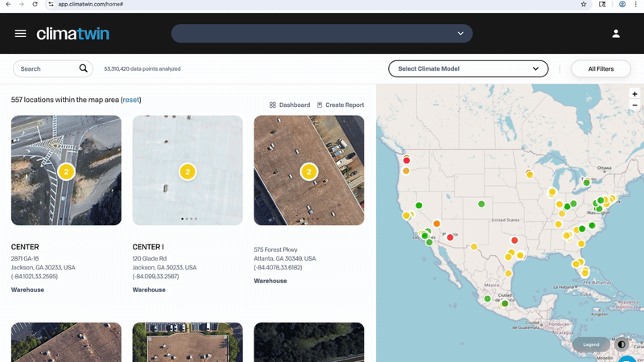Open the browser menu dots
The height and width of the screenshot is (362, 644).
(635, 4)
